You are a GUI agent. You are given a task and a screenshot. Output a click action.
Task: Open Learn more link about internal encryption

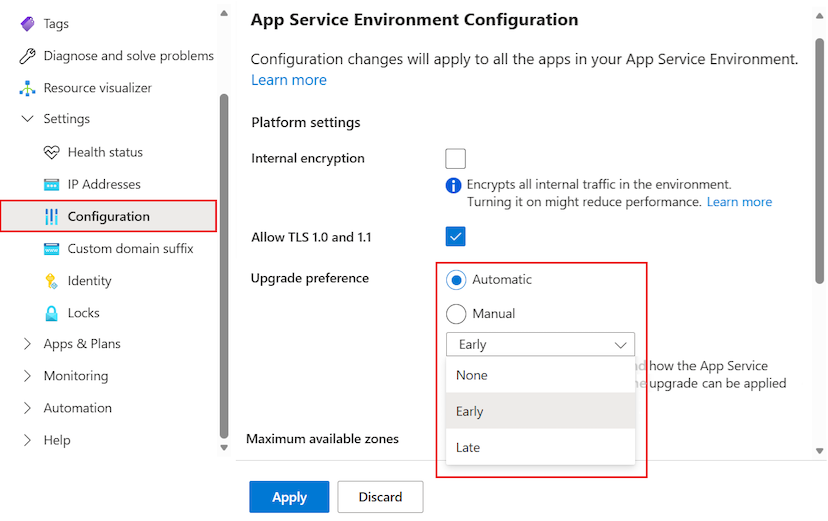tap(739, 202)
